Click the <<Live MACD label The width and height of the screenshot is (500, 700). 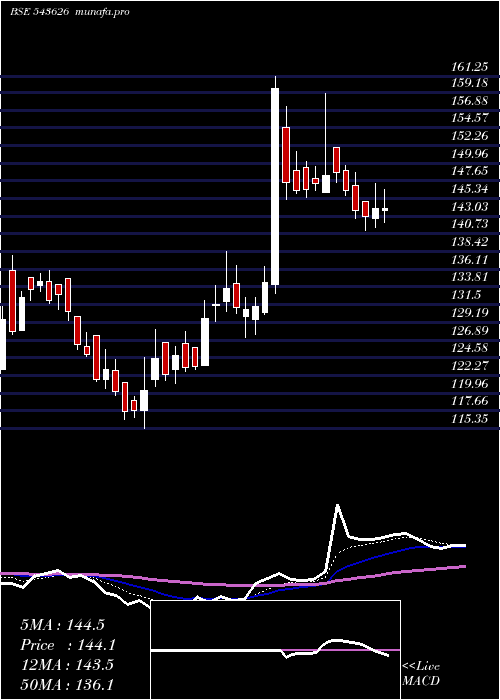pyautogui.click(x=421, y=674)
